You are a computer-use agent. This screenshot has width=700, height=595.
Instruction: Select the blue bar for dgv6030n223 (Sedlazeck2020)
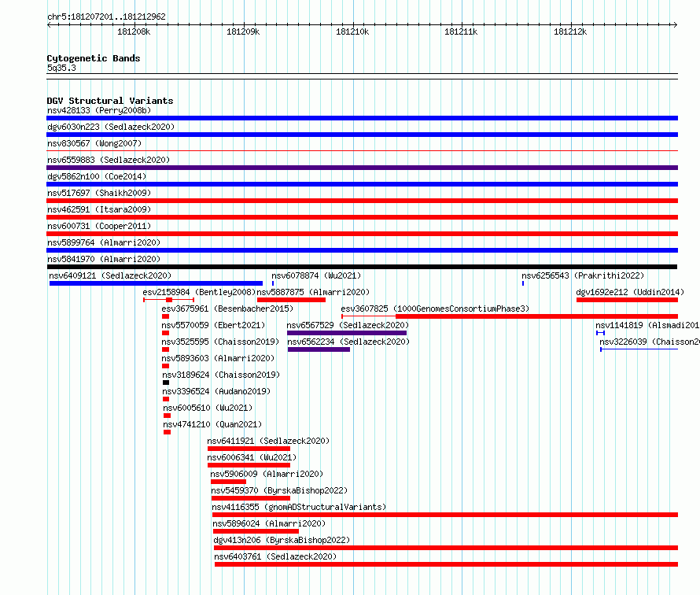point(362,135)
